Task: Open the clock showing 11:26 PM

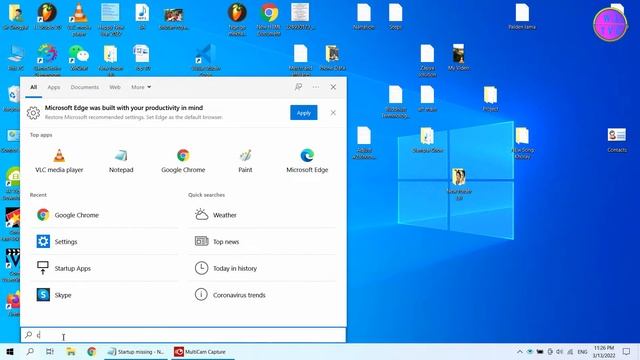Action: coord(604,351)
